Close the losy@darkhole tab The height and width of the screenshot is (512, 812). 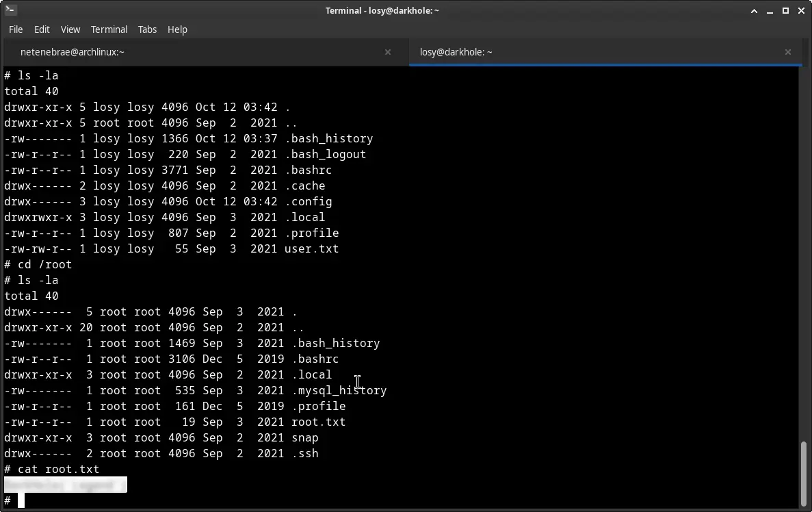click(787, 52)
